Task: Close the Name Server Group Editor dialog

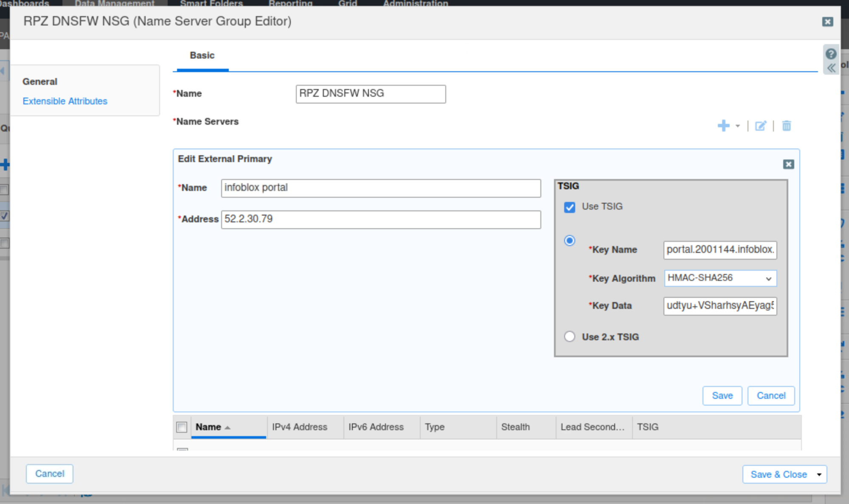Action: point(827,22)
